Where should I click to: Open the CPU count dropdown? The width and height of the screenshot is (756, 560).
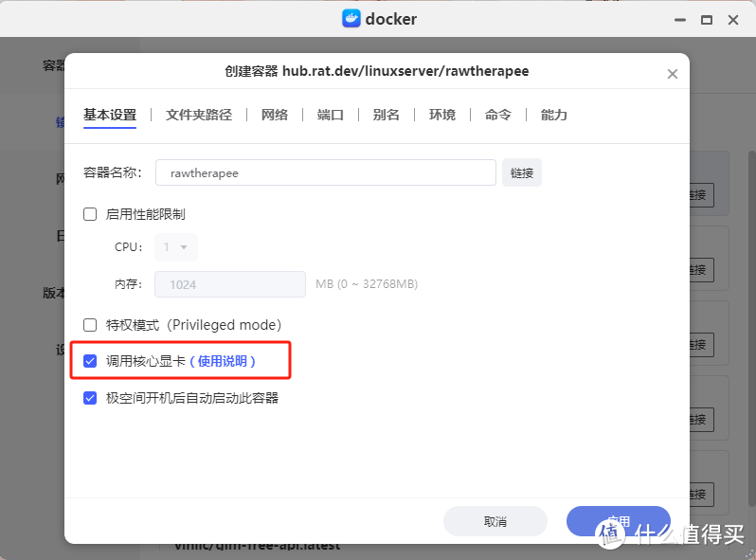click(x=176, y=247)
